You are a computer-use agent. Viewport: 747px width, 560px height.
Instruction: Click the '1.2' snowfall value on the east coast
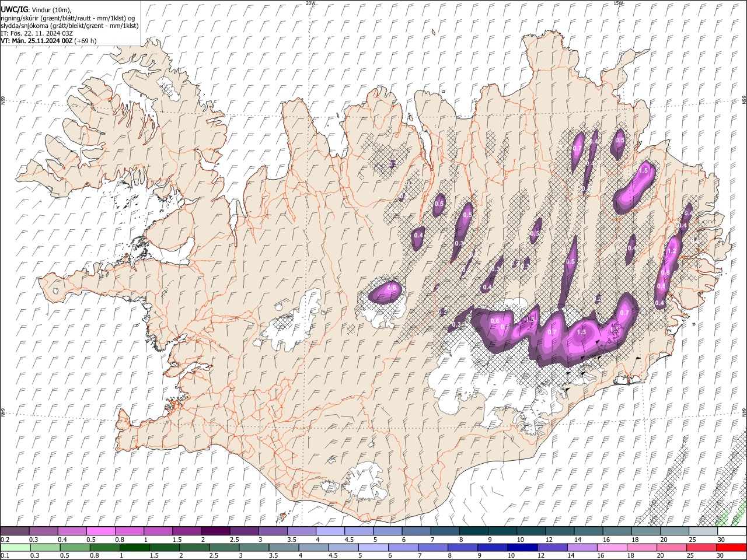click(671, 251)
